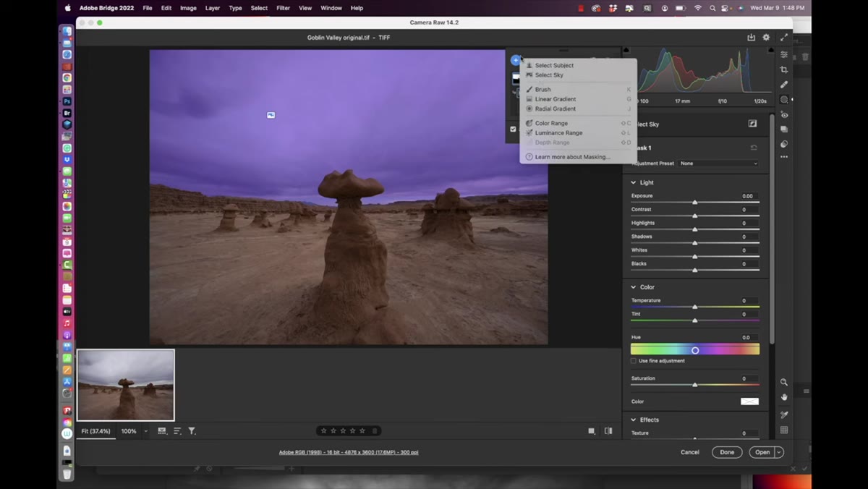Select the Red Eye removal tool
868x489 pixels.
click(784, 115)
